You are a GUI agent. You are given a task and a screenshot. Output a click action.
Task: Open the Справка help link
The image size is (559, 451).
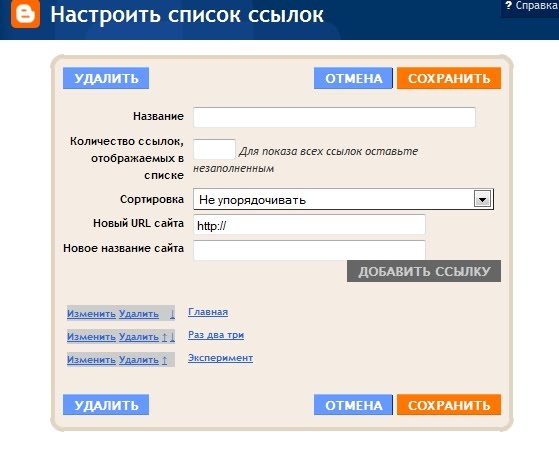pyautogui.click(x=532, y=6)
